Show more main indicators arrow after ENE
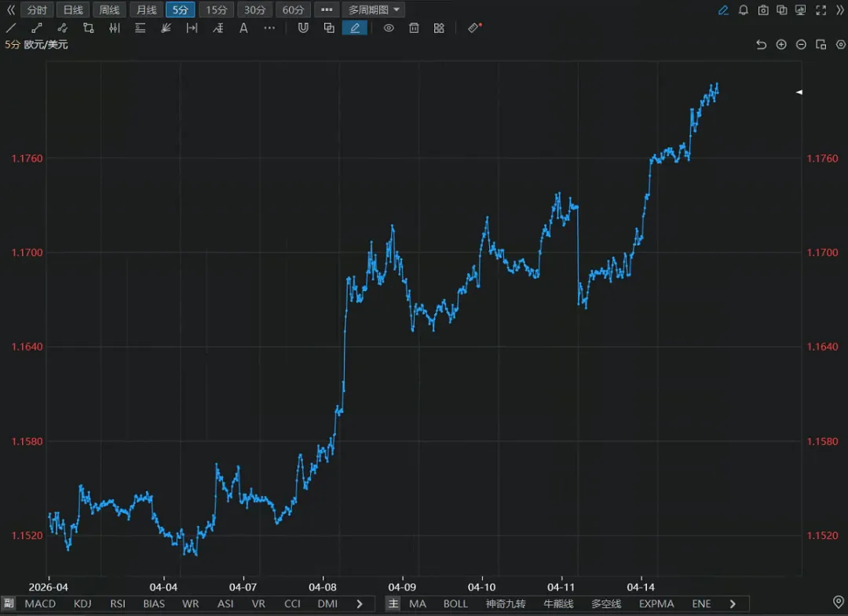 (733, 603)
